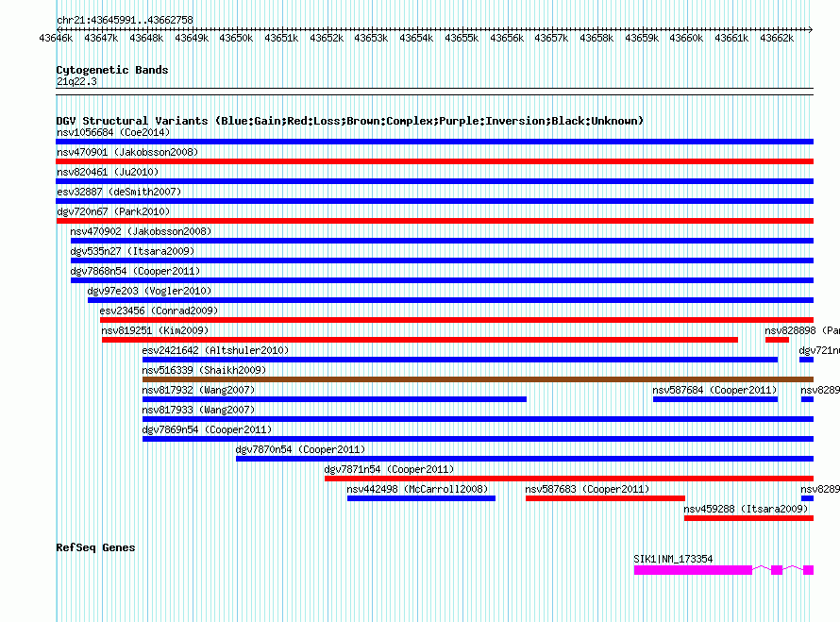The width and height of the screenshot is (840, 622).
Task: Click dgv7868n54 (Cooper2011) label
Action: pyautogui.click(x=135, y=271)
